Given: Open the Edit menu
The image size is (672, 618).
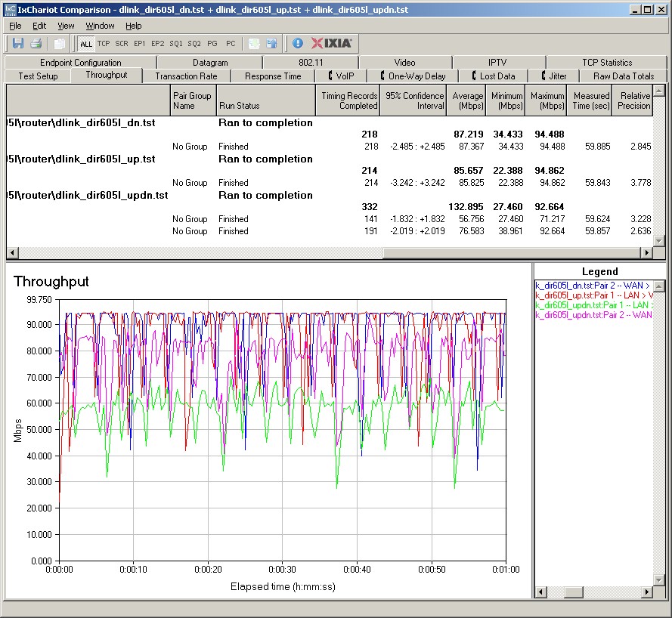Looking at the screenshot, I should click(x=39, y=26).
